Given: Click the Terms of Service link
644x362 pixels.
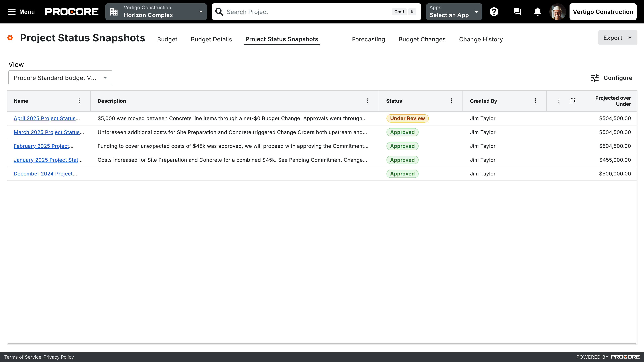Looking at the screenshot, I should click(22, 357).
